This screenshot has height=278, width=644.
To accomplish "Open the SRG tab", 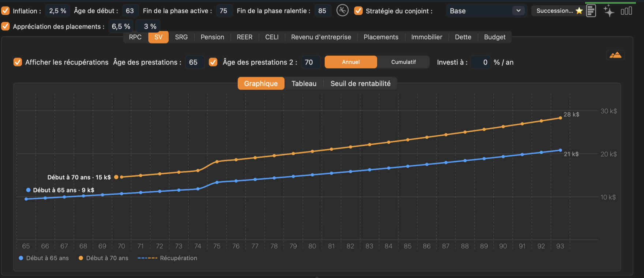I will (x=181, y=37).
